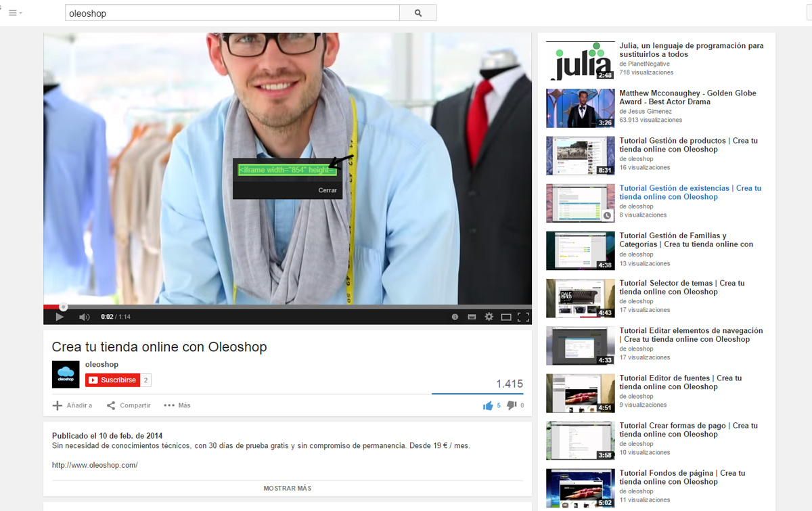Open Tutorial Editar elementos de navegación title

(x=691, y=335)
